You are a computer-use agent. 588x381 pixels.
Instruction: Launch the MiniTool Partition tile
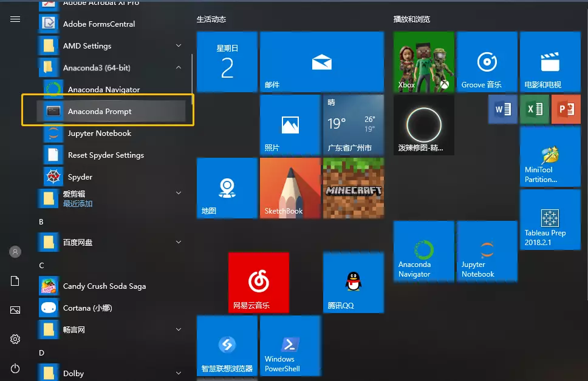coord(550,156)
